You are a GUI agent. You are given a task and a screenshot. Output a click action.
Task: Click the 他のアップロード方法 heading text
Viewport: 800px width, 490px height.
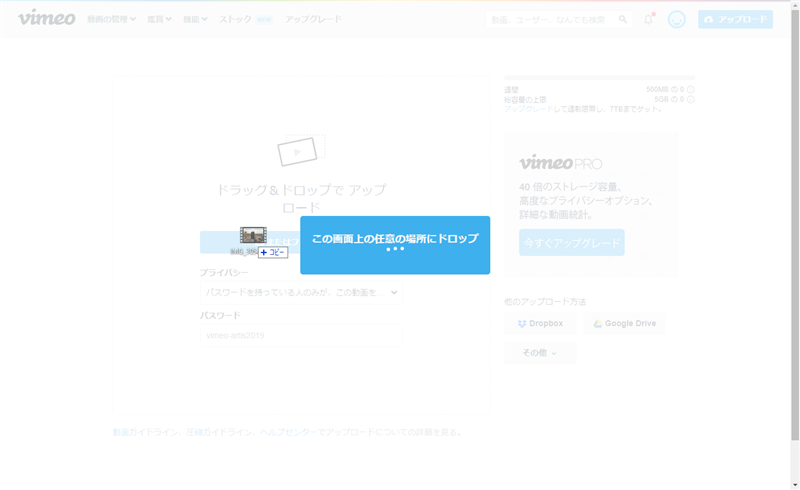(545, 302)
